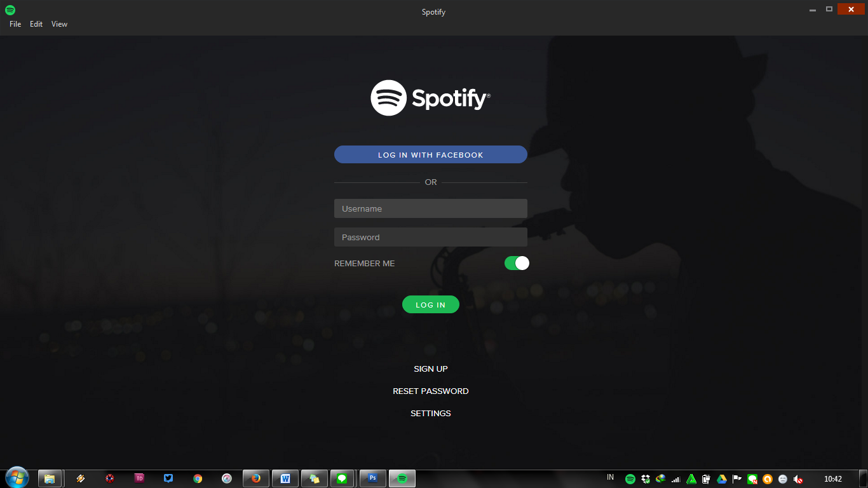The image size is (868, 488).
Task: Open the Dropbox tray icon
Action: [x=646, y=479]
